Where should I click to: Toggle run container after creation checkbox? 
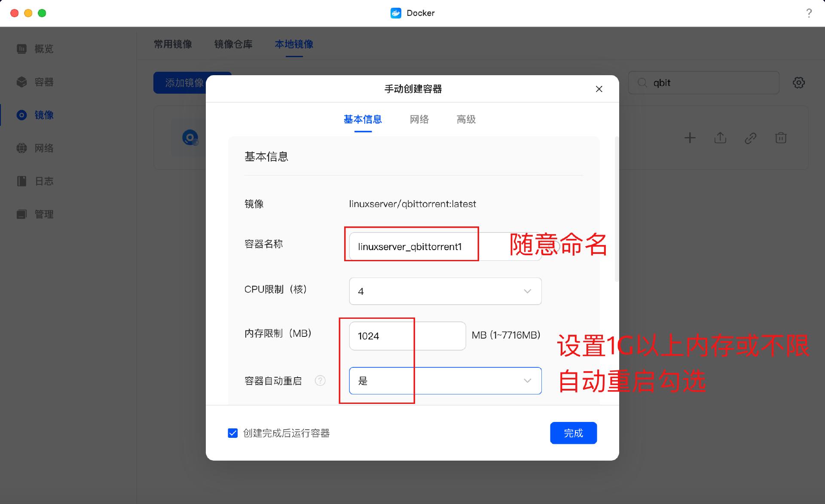tap(232, 433)
